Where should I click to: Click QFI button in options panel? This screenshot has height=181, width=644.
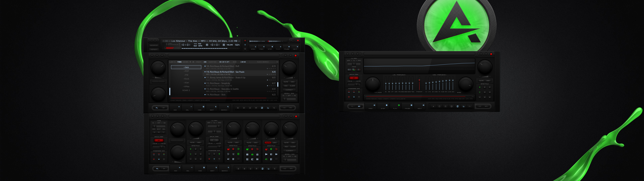click(x=291, y=169)
